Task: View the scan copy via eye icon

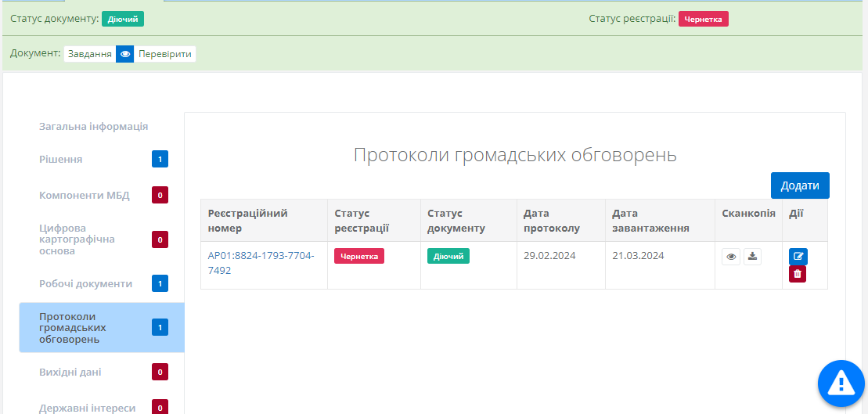Action: (x=731, y=257)
